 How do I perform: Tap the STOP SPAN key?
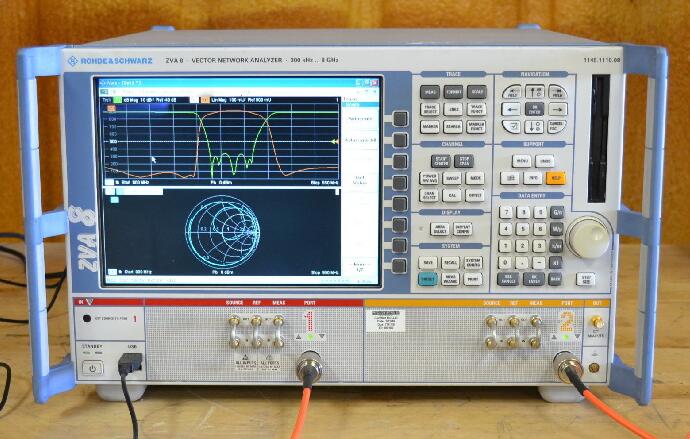[x=463, y=161]
